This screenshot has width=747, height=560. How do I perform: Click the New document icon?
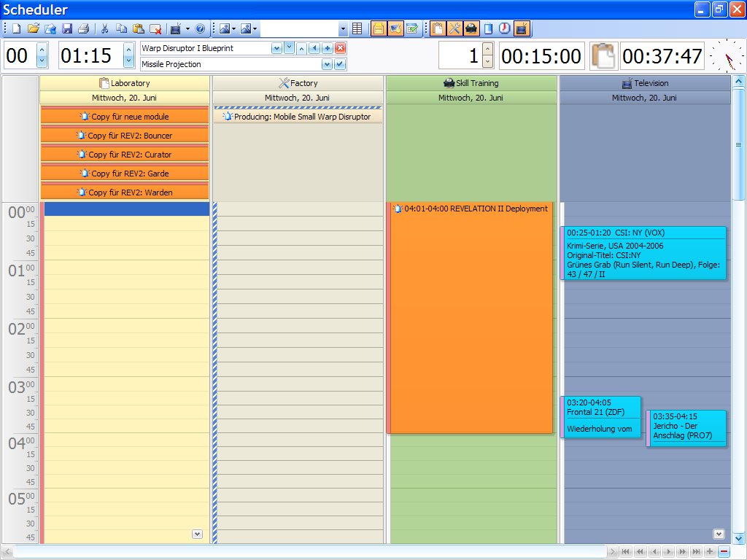click(x=17, y=29)
